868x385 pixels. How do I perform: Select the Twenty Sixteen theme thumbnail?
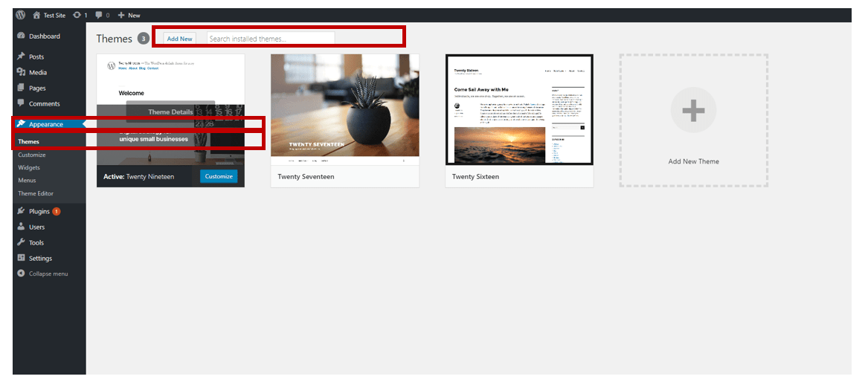click(x=518, y=109)
